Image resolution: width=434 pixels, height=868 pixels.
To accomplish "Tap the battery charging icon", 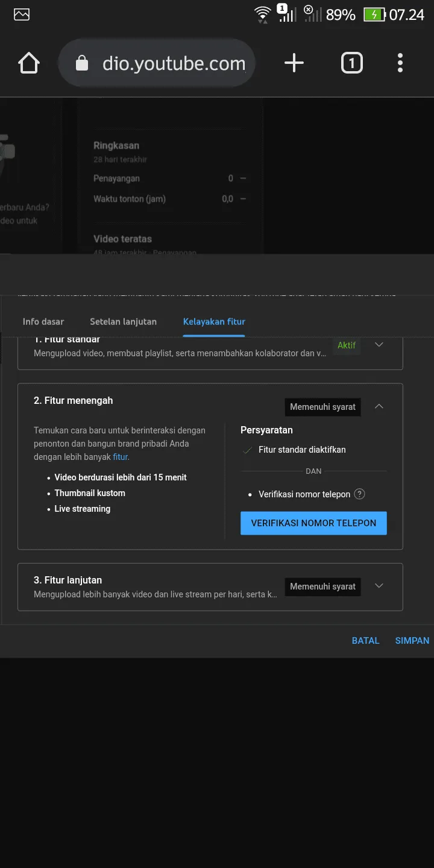I will tap(374, 14).
